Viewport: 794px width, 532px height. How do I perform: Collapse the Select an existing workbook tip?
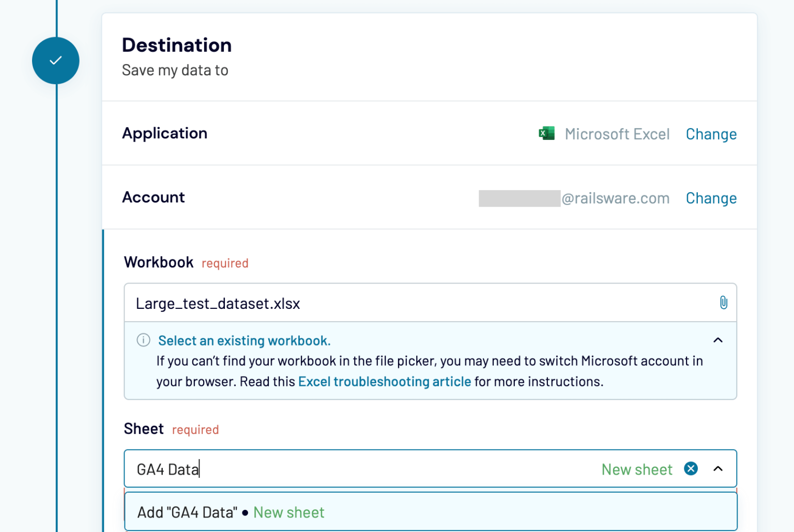(718, 340)
